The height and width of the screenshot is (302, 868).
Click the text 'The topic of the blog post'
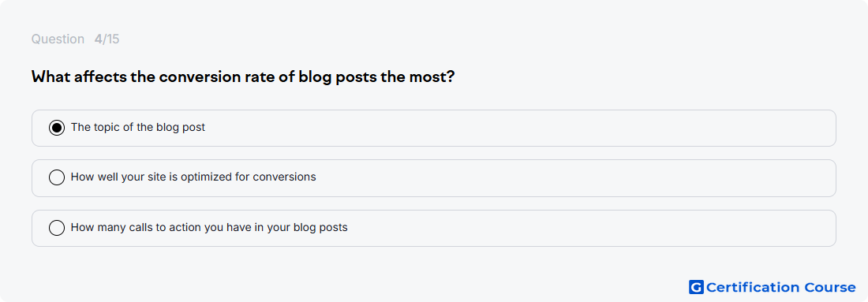[138, 127]
